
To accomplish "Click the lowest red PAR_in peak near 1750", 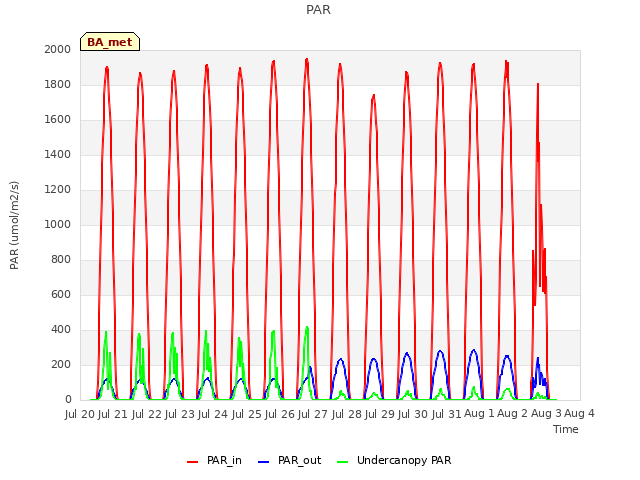I will coord(373,96).
